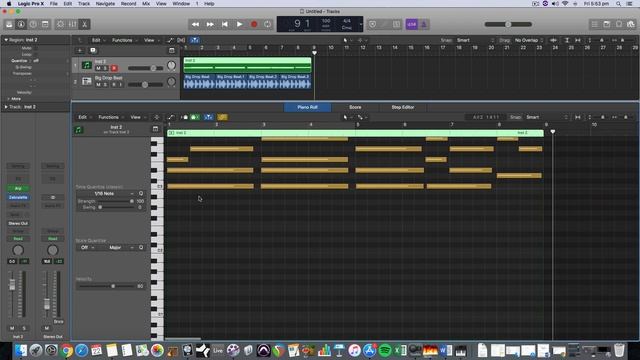Image resolution: width=640 pixels, height=360 pixels.
Task: Open the Library button in control bar
Action: pos(9,24)
